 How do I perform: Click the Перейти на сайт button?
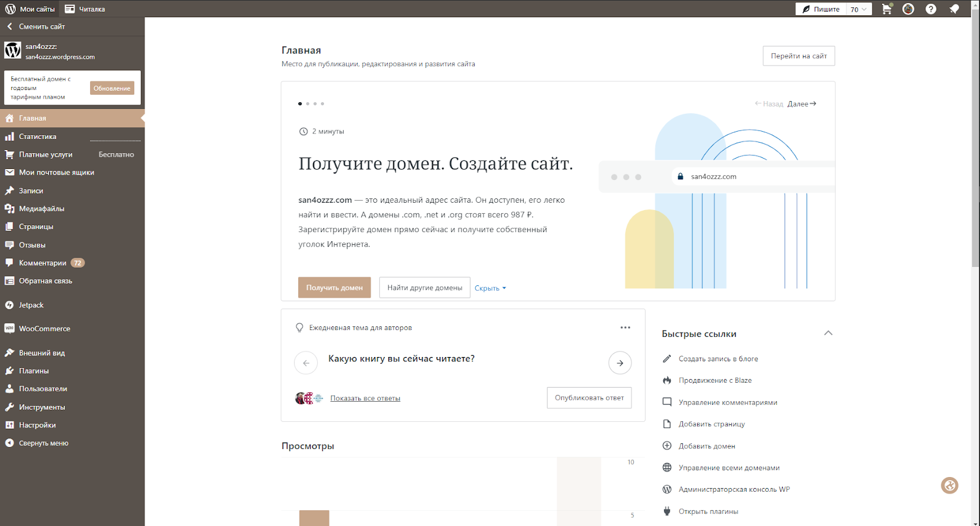click(799, 56)
